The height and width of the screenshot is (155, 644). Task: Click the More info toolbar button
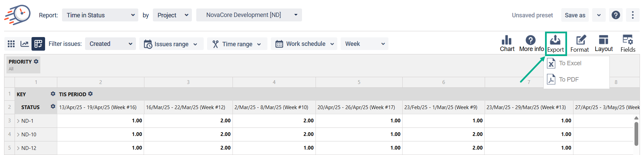click(x=531, y=44)
